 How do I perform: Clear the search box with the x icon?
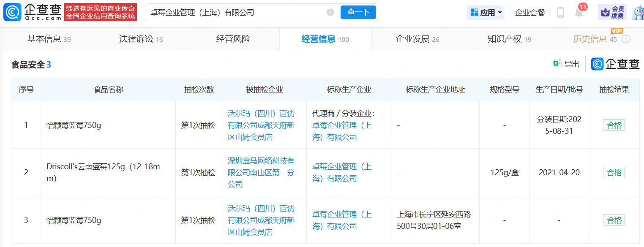coord(330,12)
